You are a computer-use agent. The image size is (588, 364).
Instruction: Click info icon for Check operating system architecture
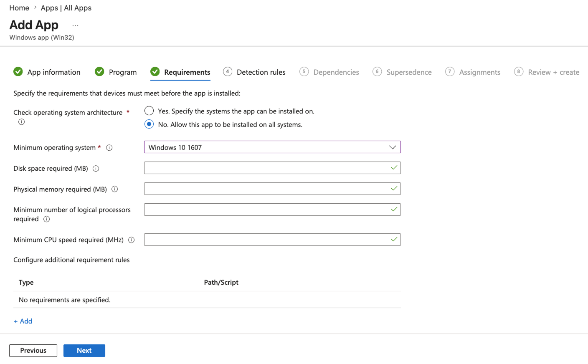[22, 122]
